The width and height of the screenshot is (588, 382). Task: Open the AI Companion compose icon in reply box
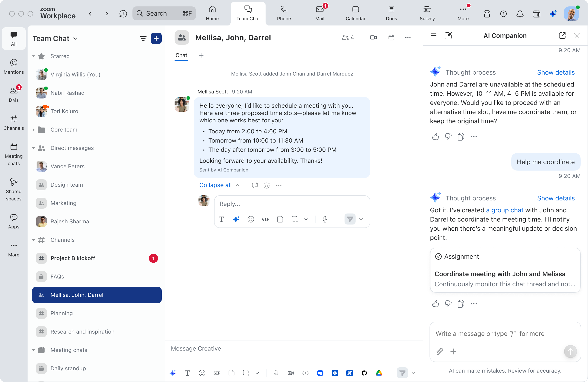point(236,219)
